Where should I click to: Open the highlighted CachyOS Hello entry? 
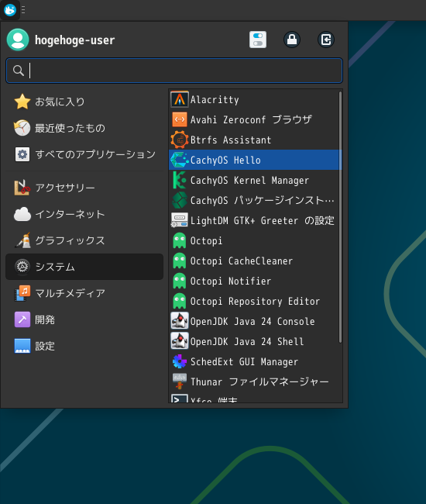point(256,160)
